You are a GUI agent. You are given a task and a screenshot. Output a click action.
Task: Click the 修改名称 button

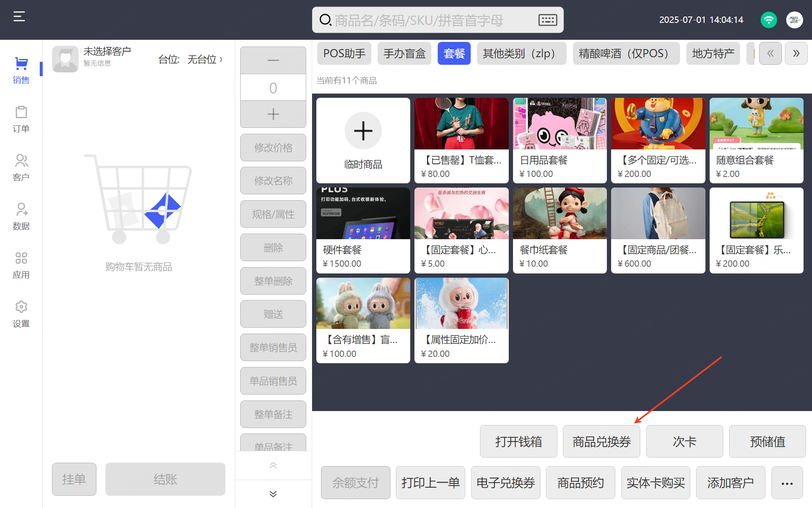(273, 181)
